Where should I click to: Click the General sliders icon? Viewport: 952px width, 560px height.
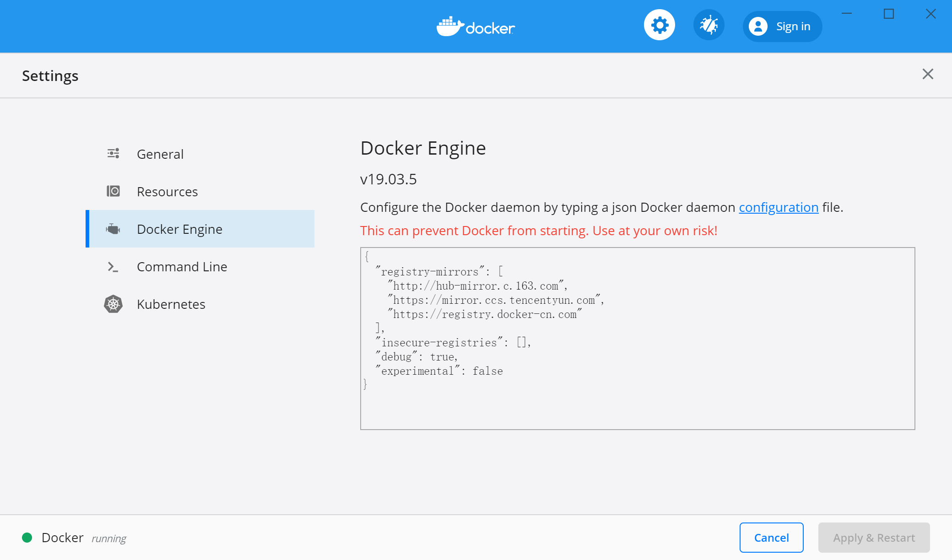click(x=113, y=153)
